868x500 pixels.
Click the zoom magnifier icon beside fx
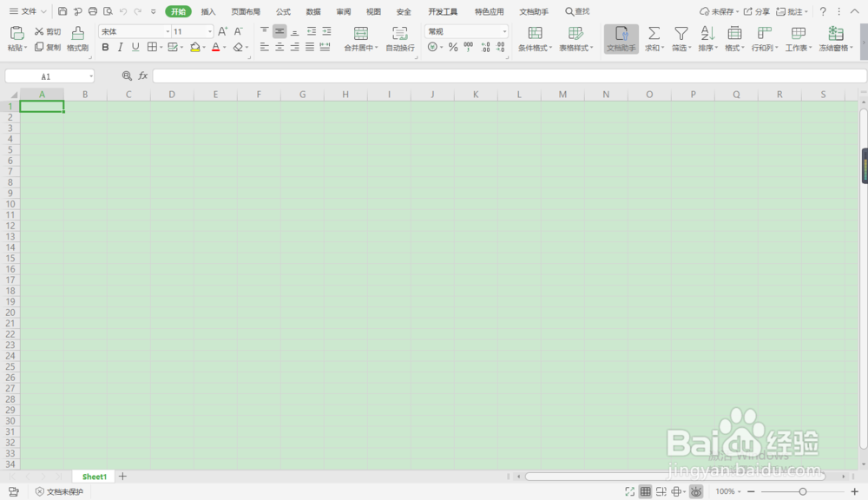pyautogui.click(x=127, y=76)
